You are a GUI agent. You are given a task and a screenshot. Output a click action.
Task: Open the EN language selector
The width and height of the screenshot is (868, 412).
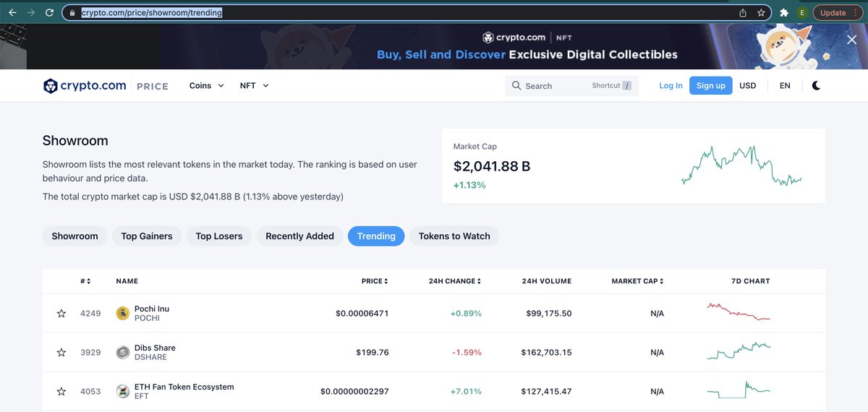pyautogui.click(x=785, y=85)
